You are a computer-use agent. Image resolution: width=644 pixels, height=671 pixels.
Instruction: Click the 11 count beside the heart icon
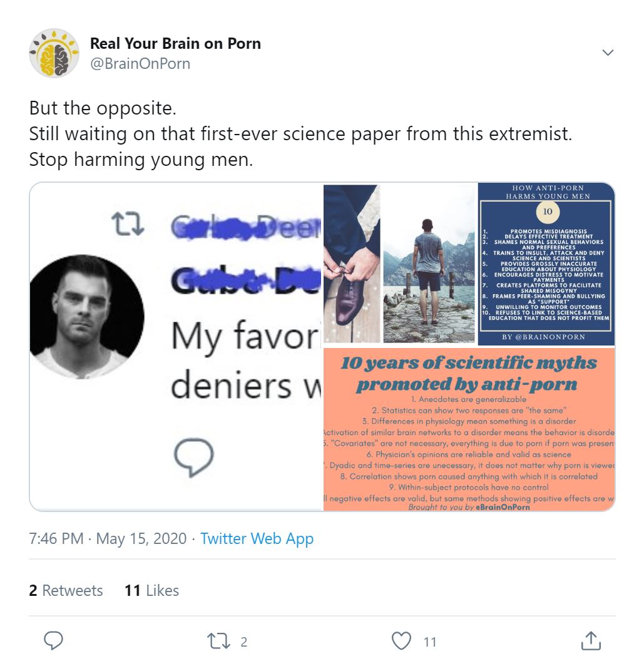click(x=429, y=642)
